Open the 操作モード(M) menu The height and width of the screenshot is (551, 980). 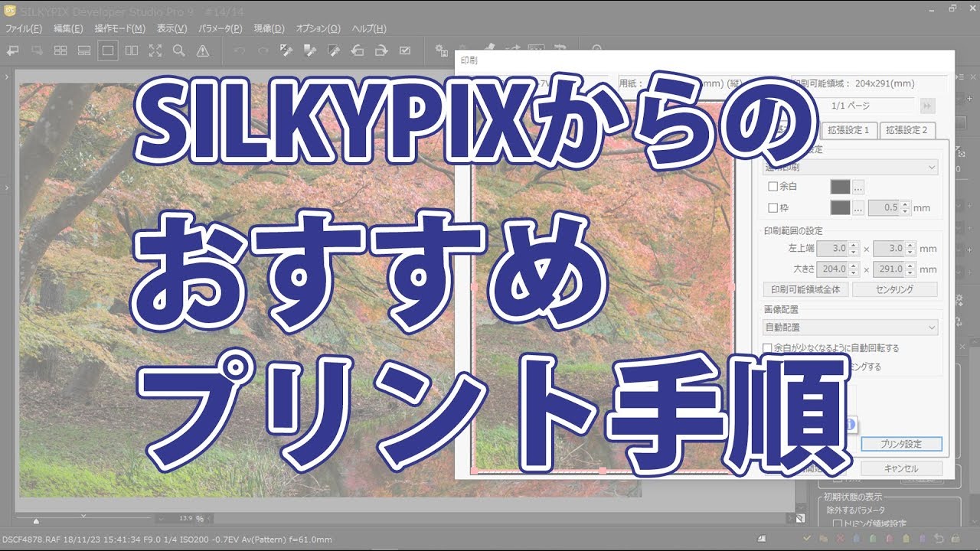click(x=119, y=28)
